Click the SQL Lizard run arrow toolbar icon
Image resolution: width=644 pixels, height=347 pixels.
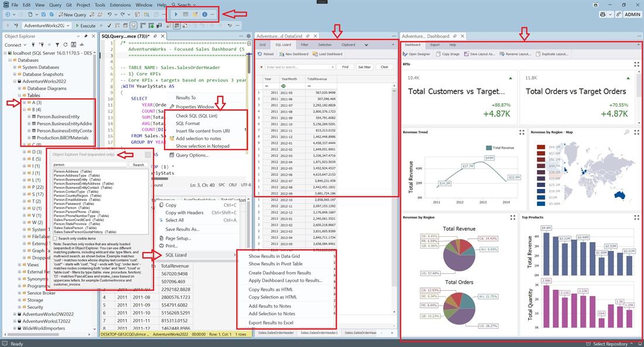pos(176,15)
